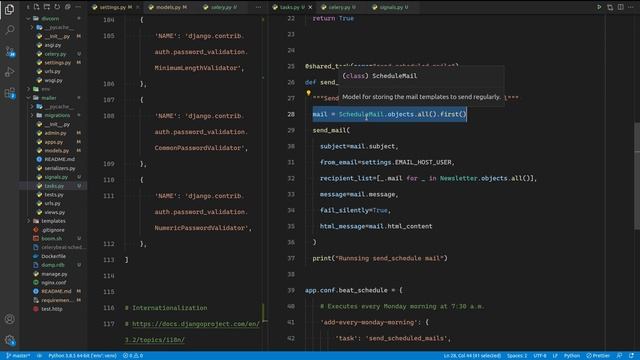Open the Explorer view in activity bar
Image resolution: width=640 pixels, height=360 pixels.
point(9,9)
